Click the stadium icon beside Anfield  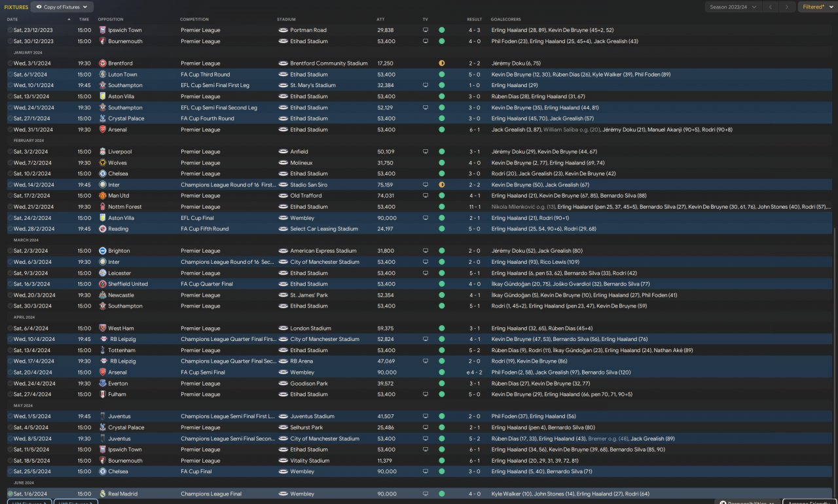(x=283, y=152)
